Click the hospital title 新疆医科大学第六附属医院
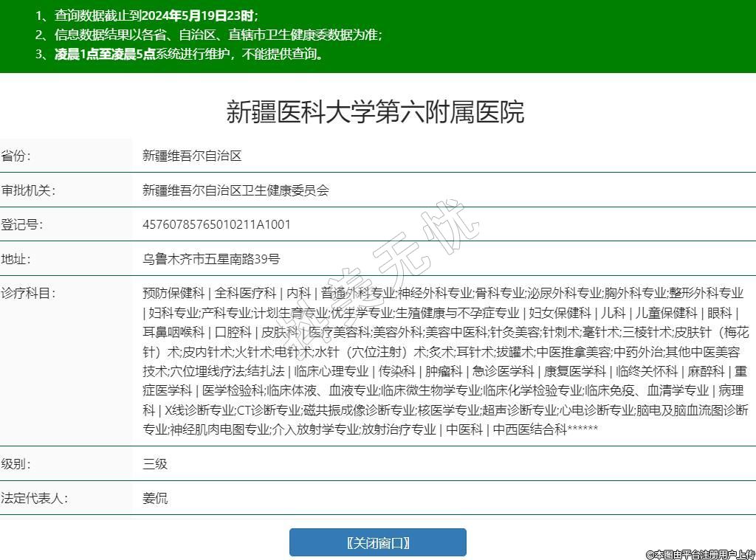The width and height of the screenshot is (756, 560). click(x=375, y=112)
